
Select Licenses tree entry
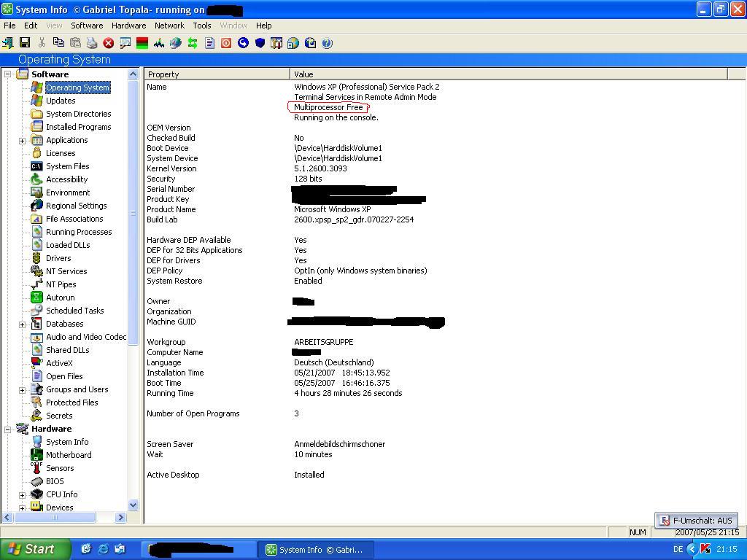(61, 153)
